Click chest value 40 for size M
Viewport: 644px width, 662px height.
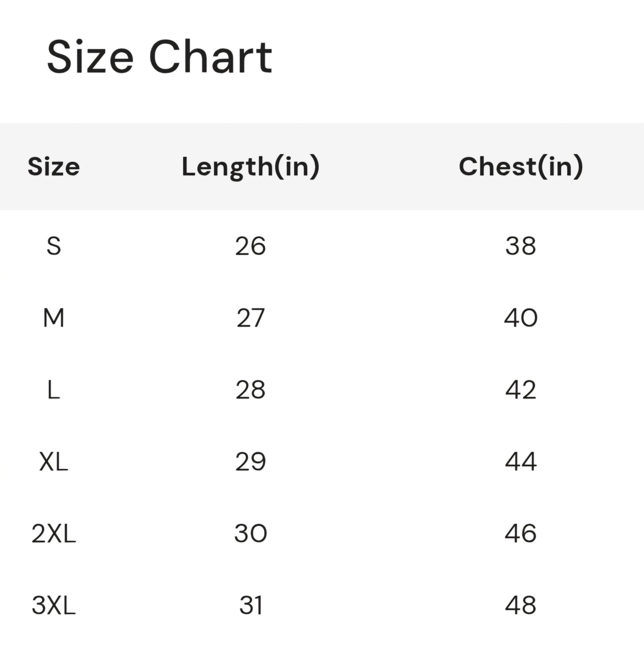click(x=521, y=318)
